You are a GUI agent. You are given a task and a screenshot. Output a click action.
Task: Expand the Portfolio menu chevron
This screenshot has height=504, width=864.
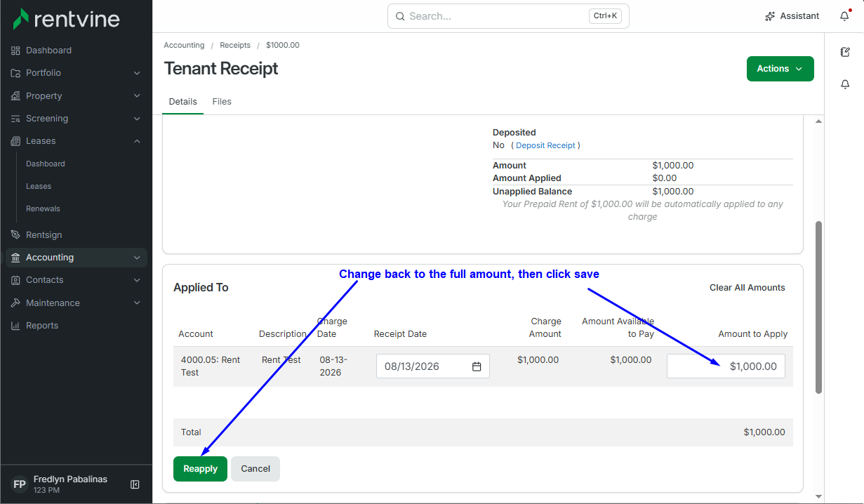[x=137, y=73]
